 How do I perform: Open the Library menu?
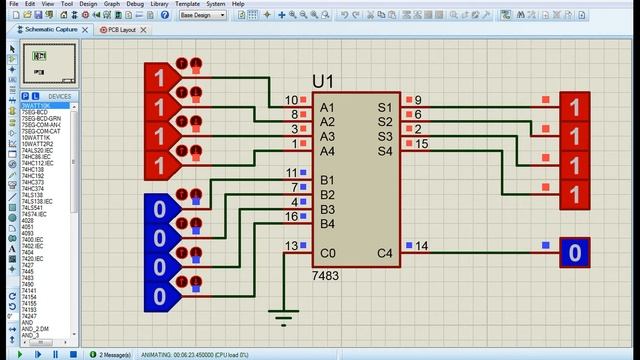pyautogui.click(x=159, y=4)
